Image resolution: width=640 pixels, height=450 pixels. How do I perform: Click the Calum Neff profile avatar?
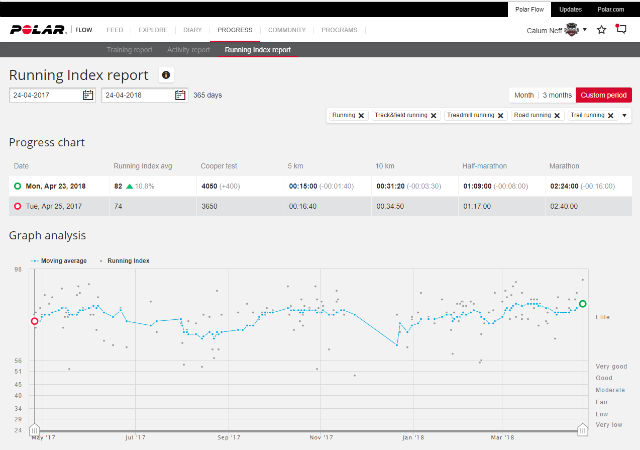tap(572, 30)
